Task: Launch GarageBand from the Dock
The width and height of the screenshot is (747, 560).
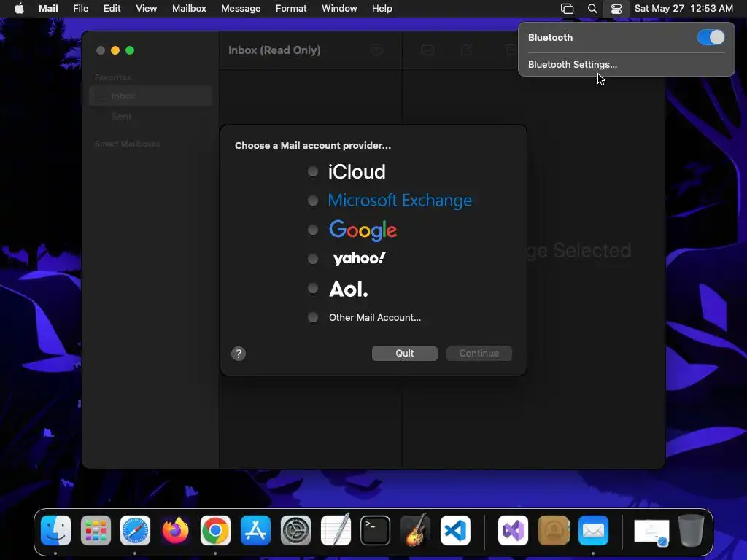Action: (x=415, y=529)
